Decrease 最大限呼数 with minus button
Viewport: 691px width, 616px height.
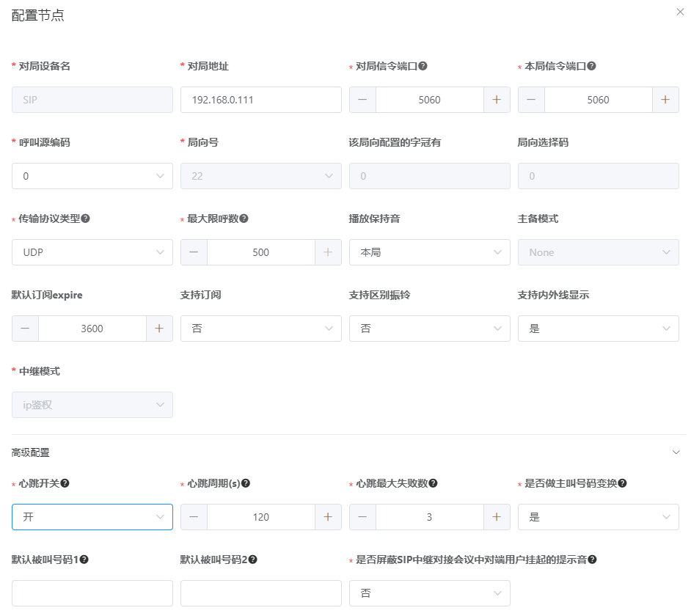click(x=194, y=252)
